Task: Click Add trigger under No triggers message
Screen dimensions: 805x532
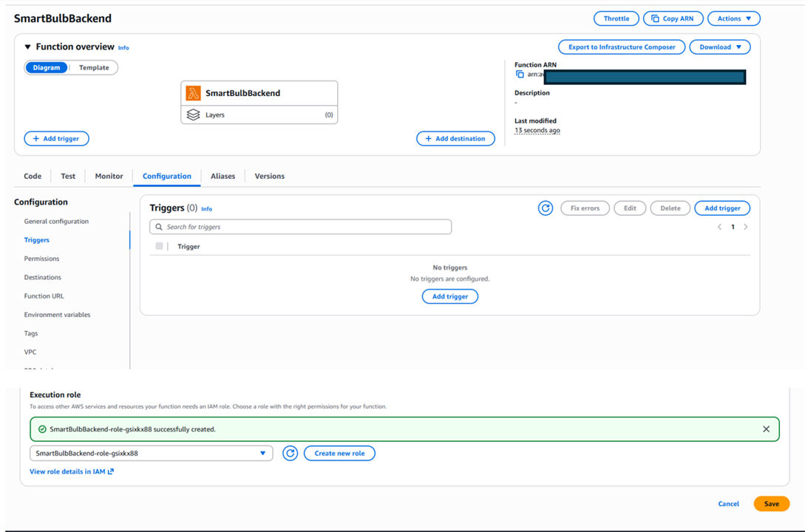Action: click(x=449, y=296)
